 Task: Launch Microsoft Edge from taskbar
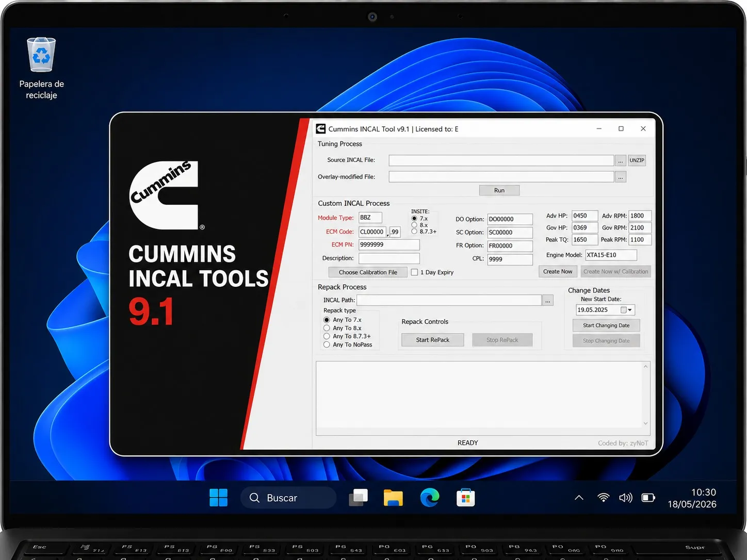point(429,498)
